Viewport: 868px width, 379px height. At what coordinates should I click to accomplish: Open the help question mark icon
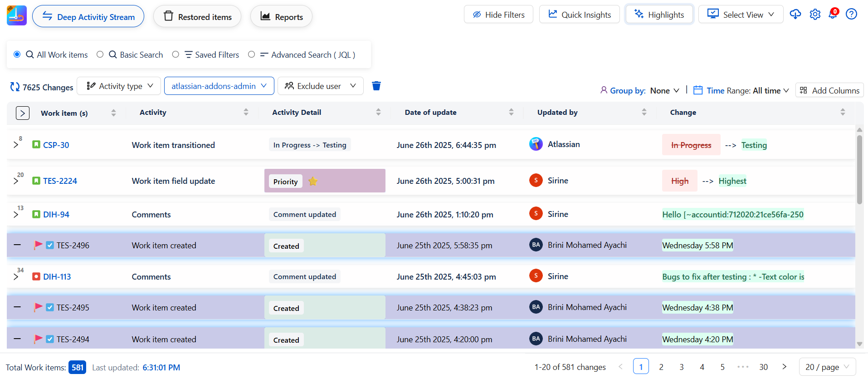pos(851,15)
